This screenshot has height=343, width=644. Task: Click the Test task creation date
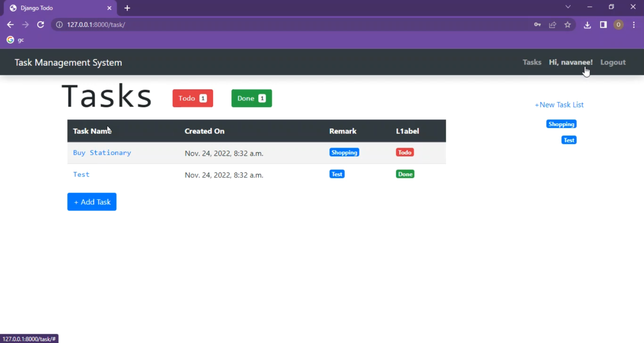pyautogui.click(x=224, y=175)
